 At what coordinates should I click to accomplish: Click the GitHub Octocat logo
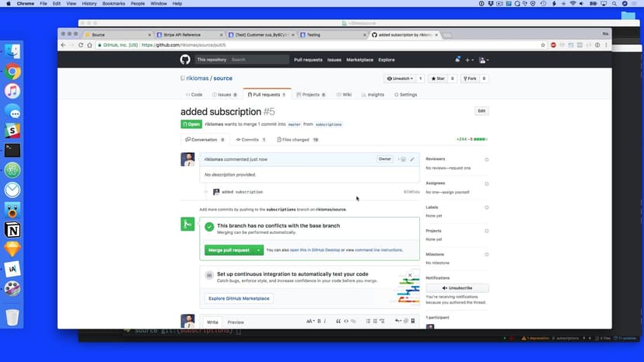click(x=185, y=60)
